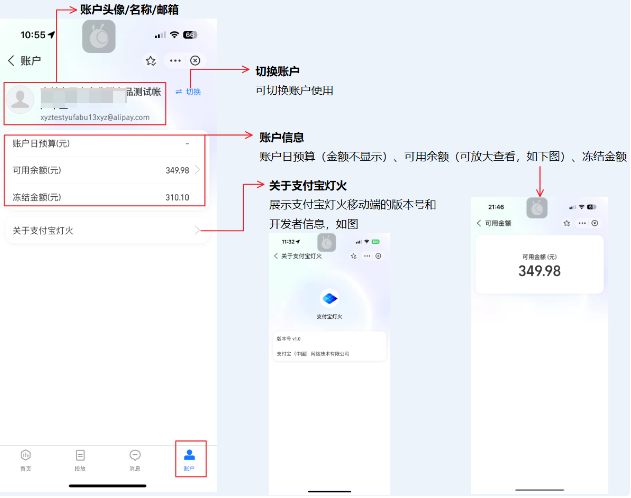
Task: Tap the circular close icon on 账户 screen
Action: point(195,61)
